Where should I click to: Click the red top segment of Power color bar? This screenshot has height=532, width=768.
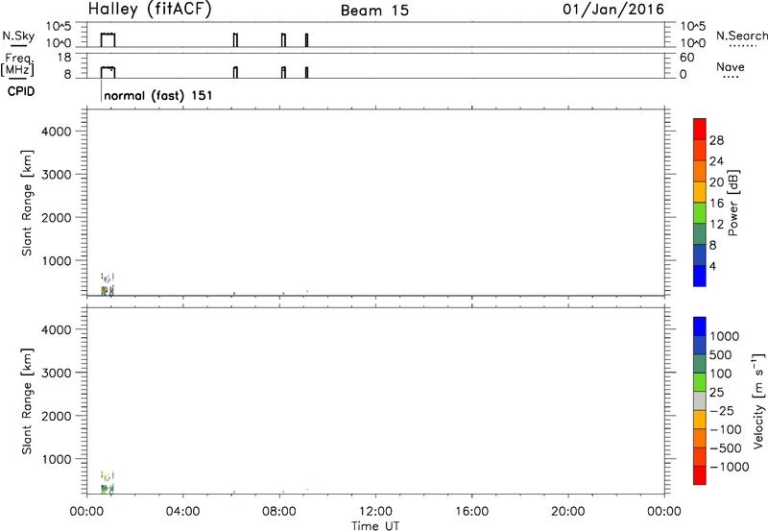tap(700, 129)
